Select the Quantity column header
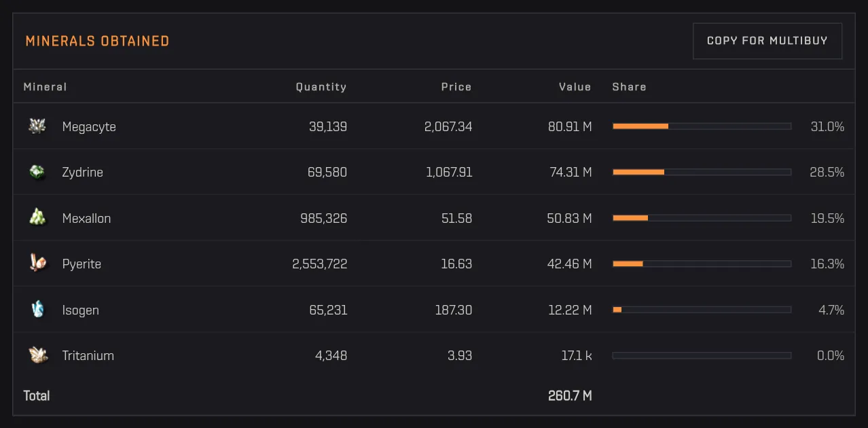This screenshot has width=868, height=428. [321, 87]
